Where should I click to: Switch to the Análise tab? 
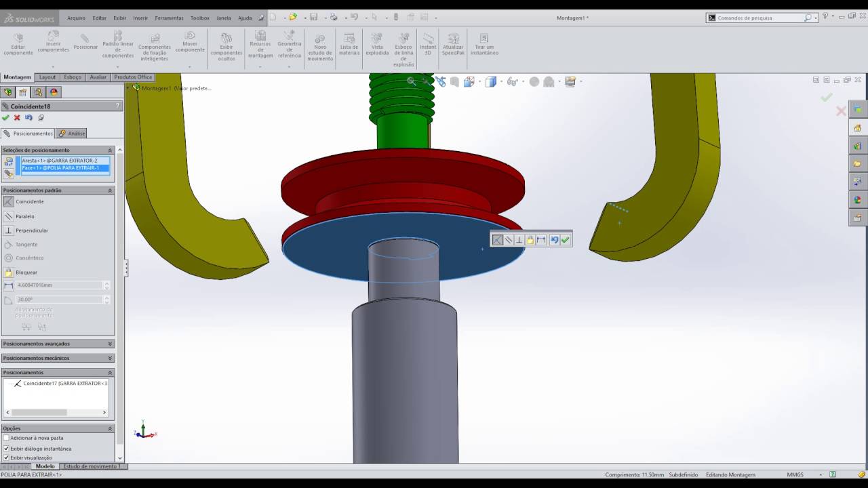[72, 134]
